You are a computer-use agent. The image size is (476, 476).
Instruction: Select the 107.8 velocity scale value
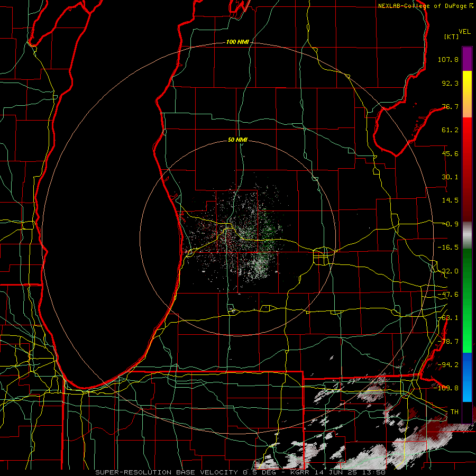coord(448,59)
